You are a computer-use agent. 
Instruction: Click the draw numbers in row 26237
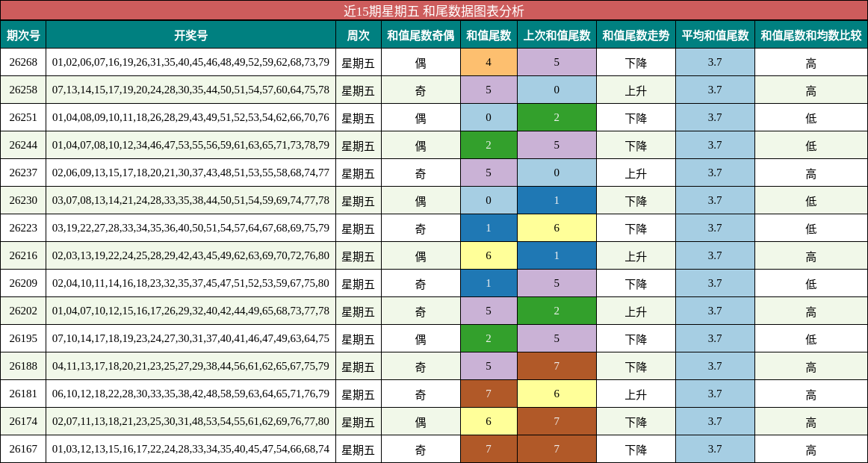tap(191, 173)
